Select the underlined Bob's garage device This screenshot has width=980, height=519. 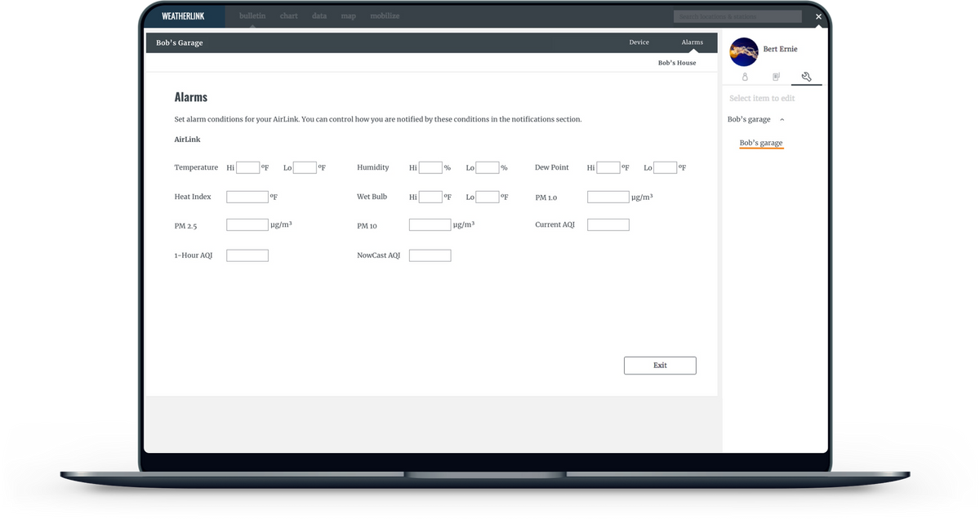(760, 144)
